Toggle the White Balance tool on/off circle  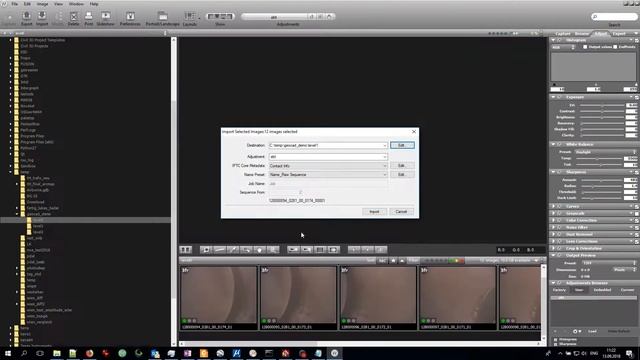[560, 144]
